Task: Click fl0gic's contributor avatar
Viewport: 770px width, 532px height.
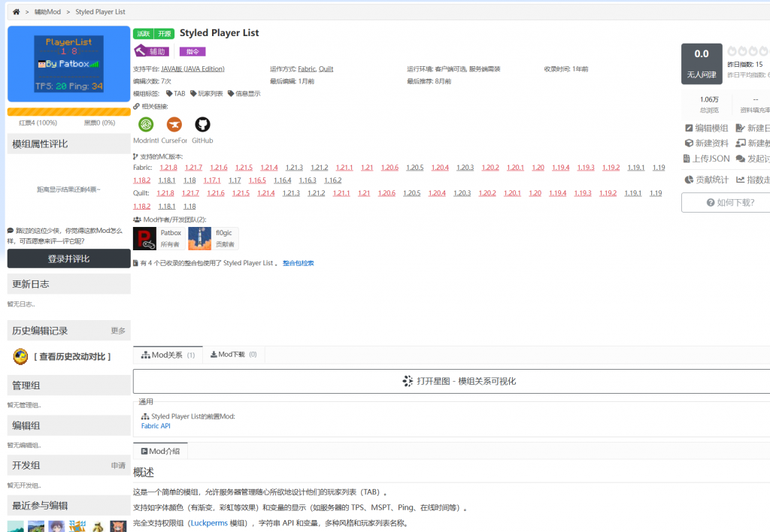Action: [199, 238]
